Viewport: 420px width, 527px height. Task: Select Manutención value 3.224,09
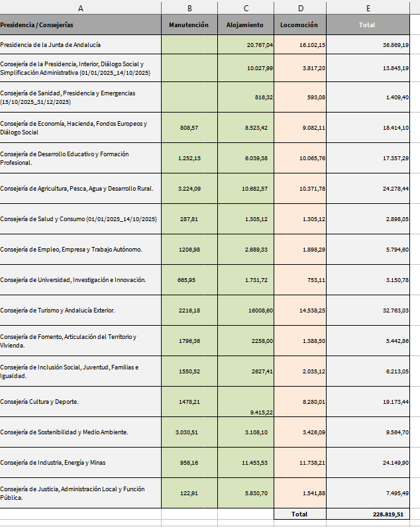point(189,189)
